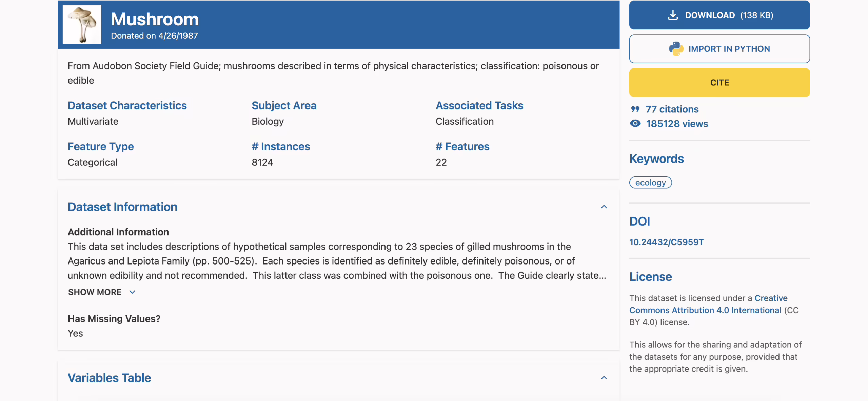
Task: Click the quotation marks icon beside citations count
Action: (x=635, y=109)
